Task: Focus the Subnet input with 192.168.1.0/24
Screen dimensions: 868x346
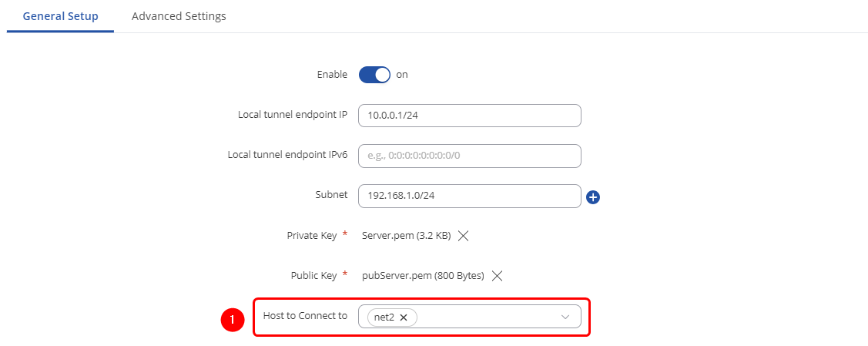Action: (469, 196)
